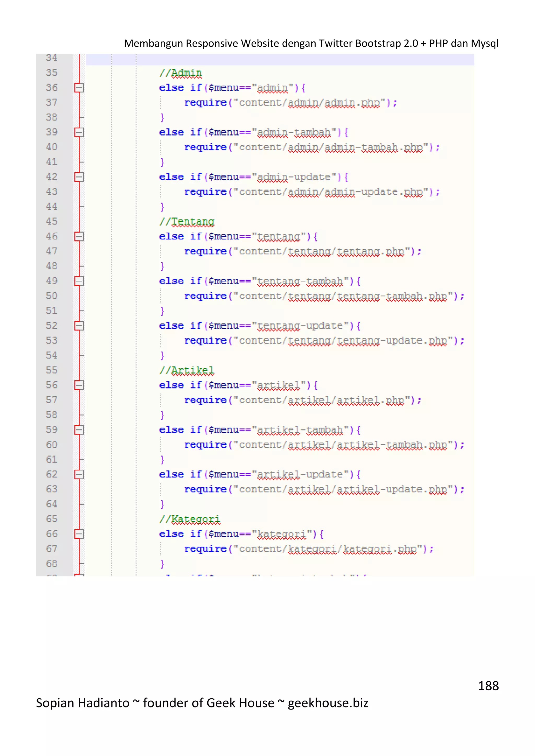
Task: Collapse the tentang-update block at line 52
Action: [x=79, y=326]
